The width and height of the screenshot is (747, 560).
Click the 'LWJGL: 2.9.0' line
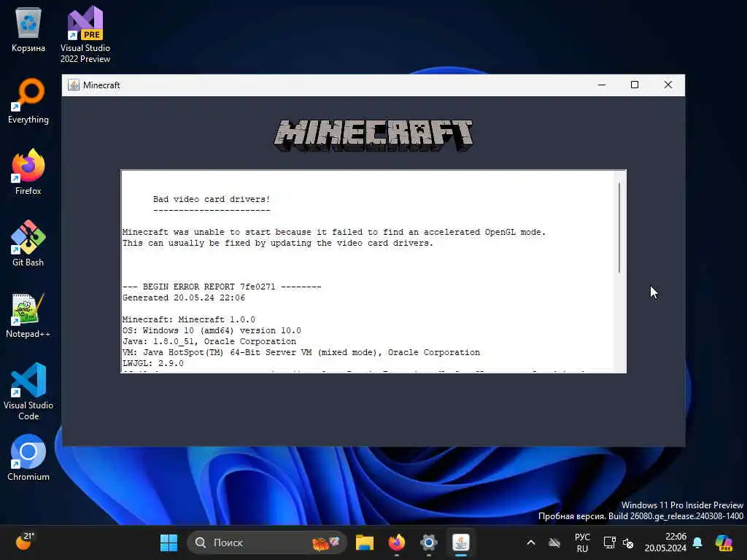pyautogui.click(x=153, y=363)
